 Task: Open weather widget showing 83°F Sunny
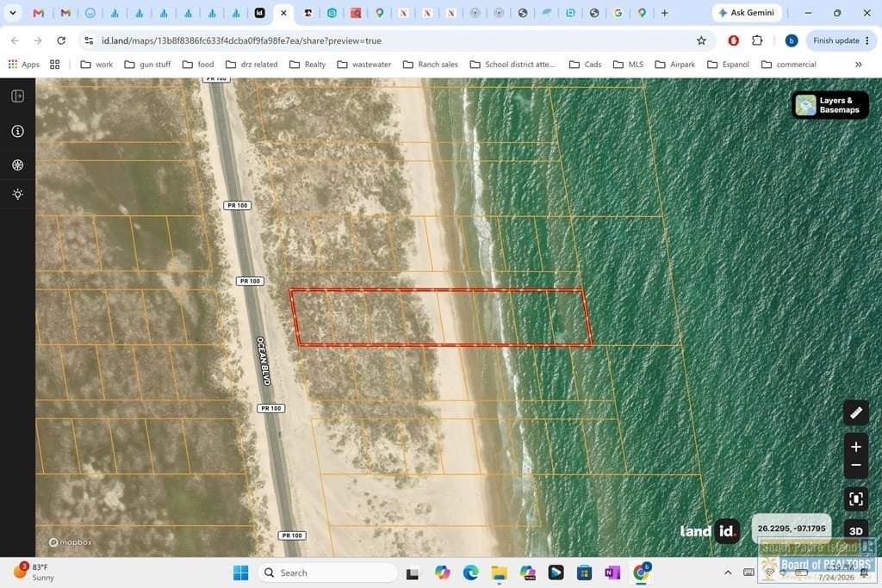[33, 573]
